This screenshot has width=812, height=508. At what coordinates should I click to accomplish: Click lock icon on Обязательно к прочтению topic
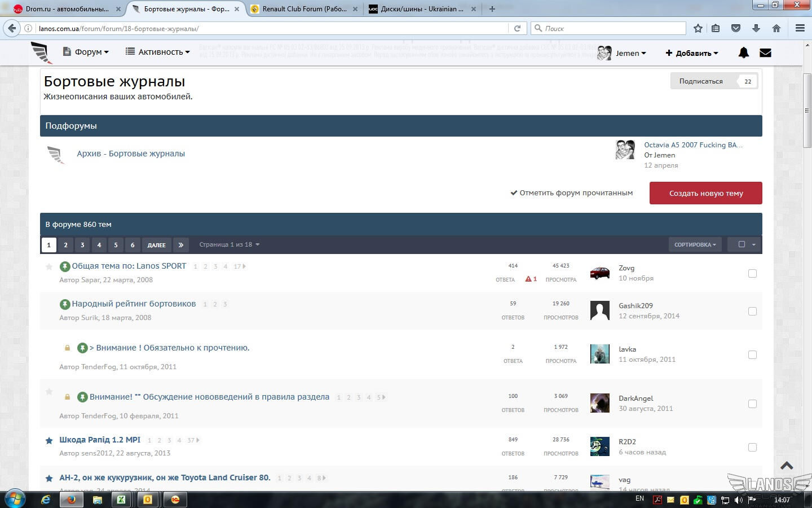pyautogui.click(x=67, y=348)
